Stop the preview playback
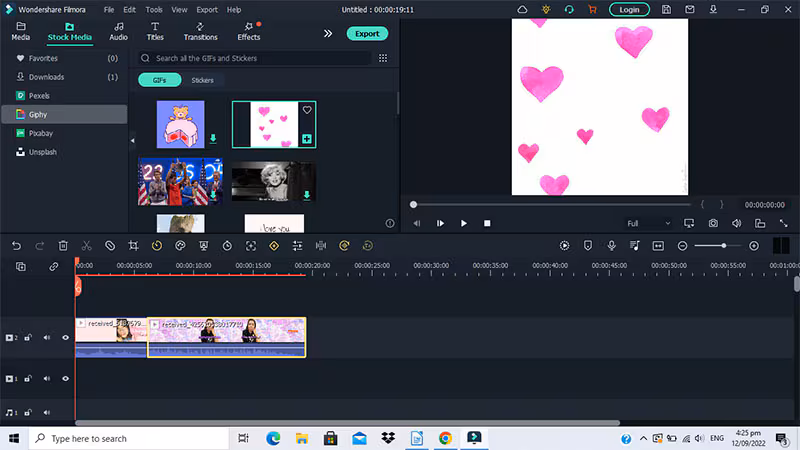The image size is (800, 450). [487, 223]
